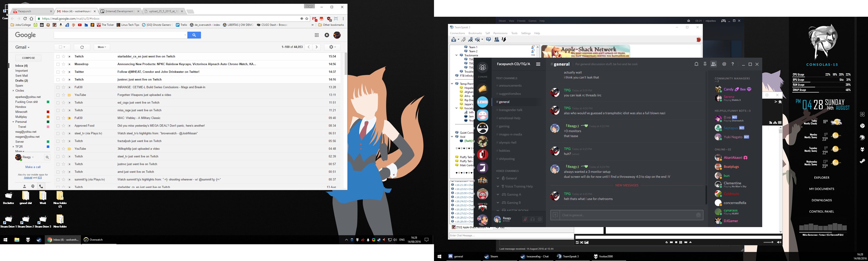Click the upload file button in Discord chat
This screenshot has width=868, height=261.
point(555,215)
